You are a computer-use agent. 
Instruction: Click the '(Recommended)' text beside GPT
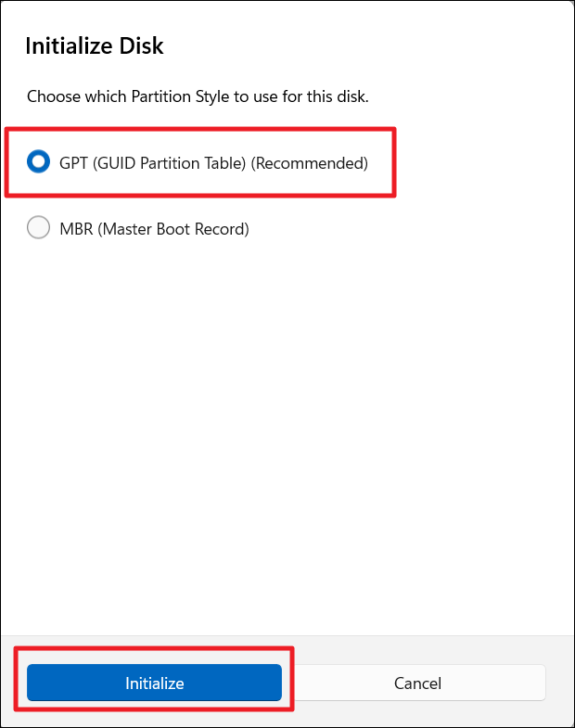click(311, 163)
